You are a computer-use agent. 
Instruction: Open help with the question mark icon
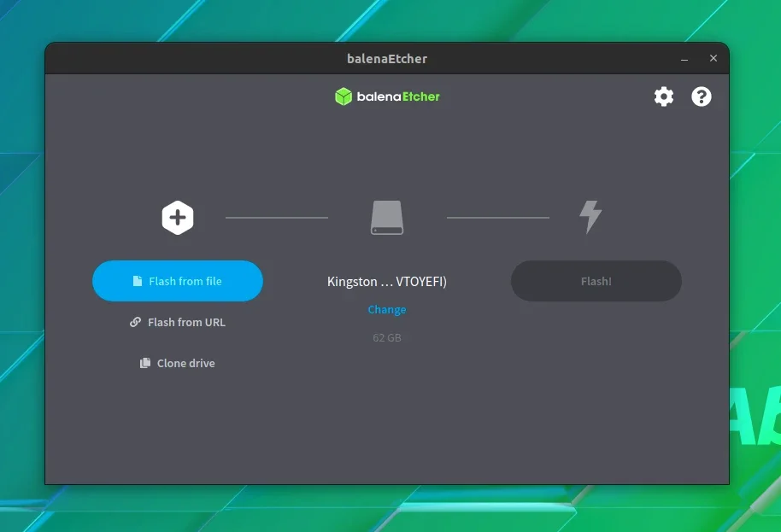[702, 96]
